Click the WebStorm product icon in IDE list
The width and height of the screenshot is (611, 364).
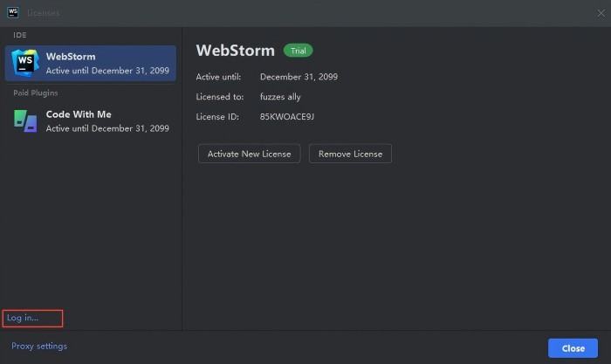(x=25, y=63)
